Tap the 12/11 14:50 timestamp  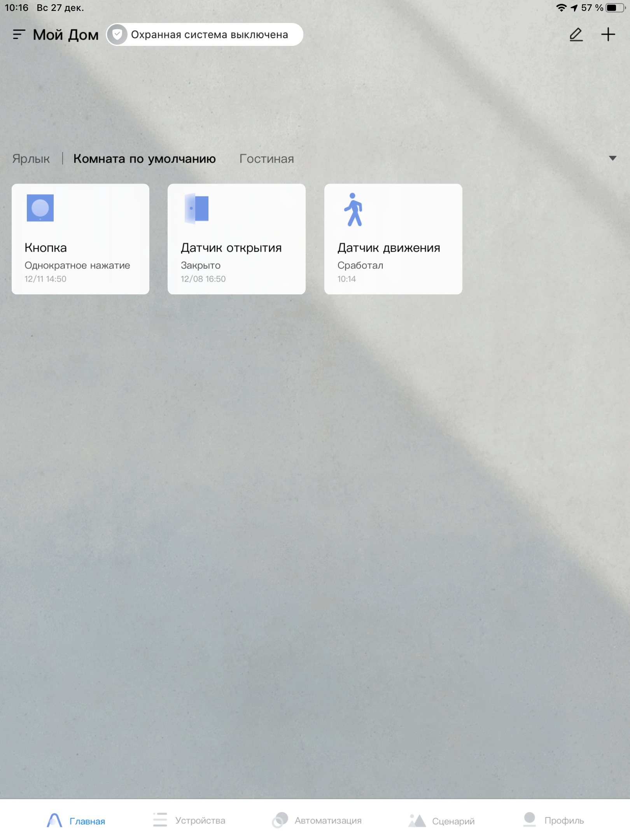(x=45, y=279)
